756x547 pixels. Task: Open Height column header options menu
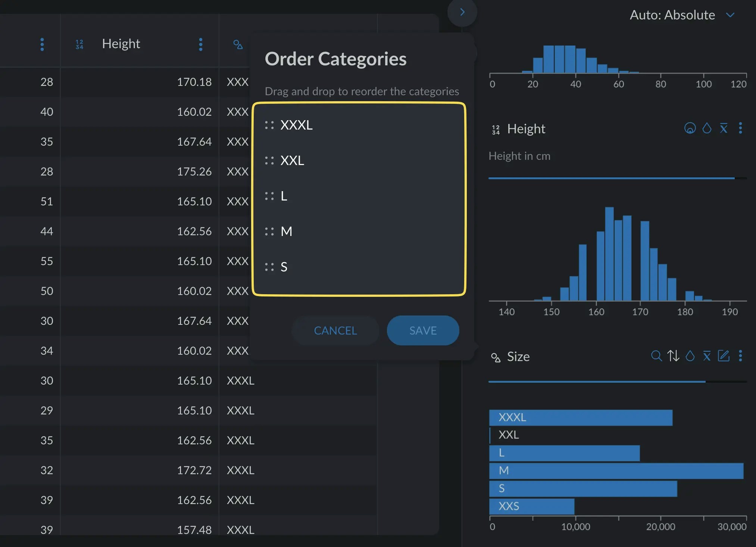click(x=201, y=44)
